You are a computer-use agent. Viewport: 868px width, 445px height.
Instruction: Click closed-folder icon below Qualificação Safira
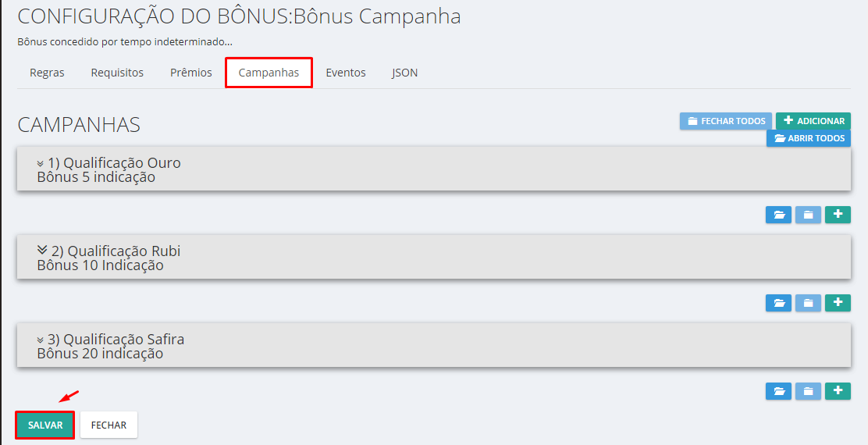coord(808,391)
